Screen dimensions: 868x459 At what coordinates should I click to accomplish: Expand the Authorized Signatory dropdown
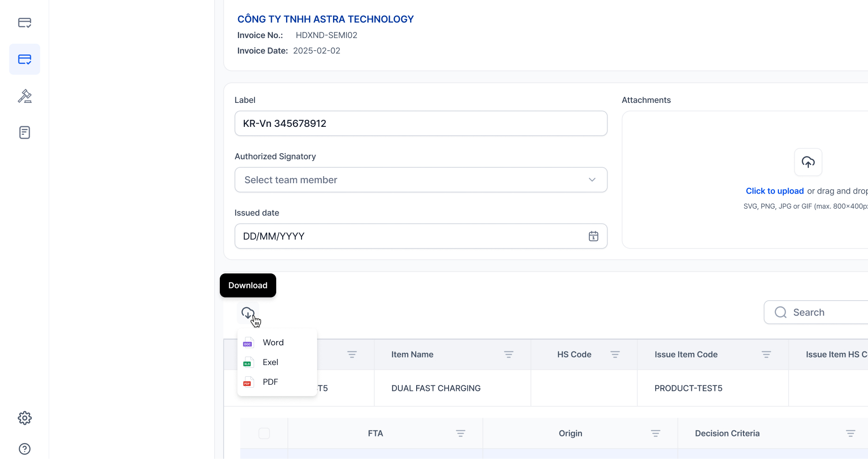tap(420, 180)
